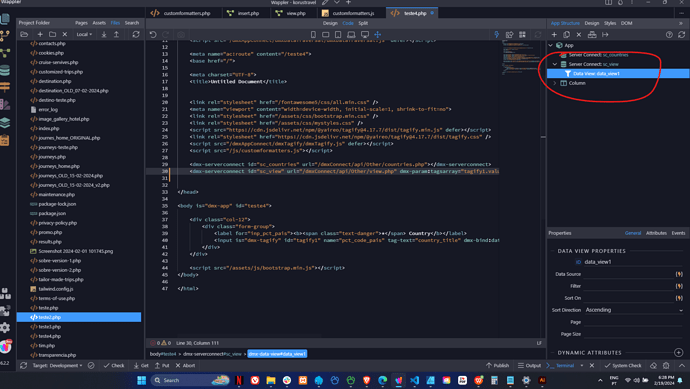The width and height of the screenshot is (690, 389).
Task: Click the undo arrow in editor toolbar
Action: pos(153,34)
